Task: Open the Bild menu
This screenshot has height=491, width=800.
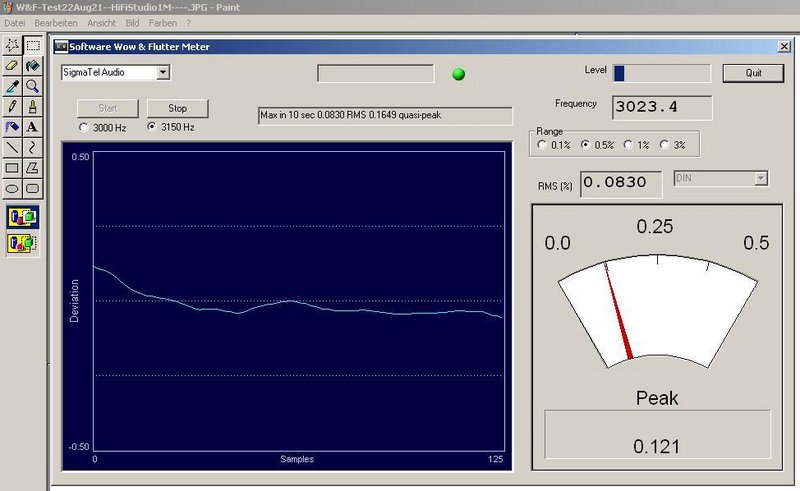Action: [132, 23]
